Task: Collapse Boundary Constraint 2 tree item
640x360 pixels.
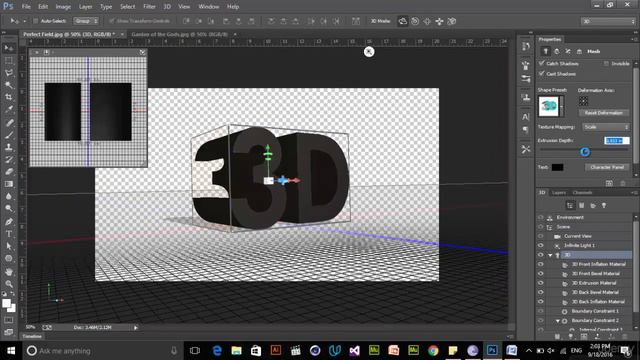Action: point(558,321)
